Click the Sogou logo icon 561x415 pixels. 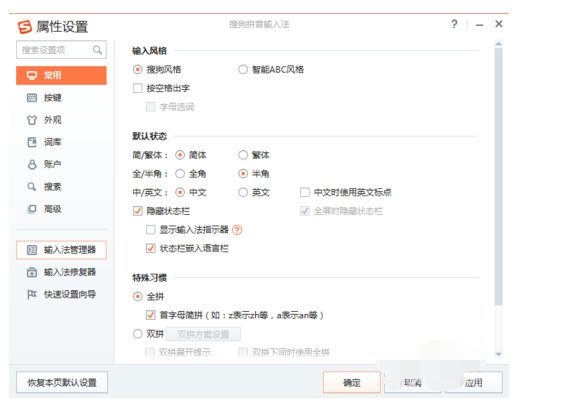click(25, 27)
